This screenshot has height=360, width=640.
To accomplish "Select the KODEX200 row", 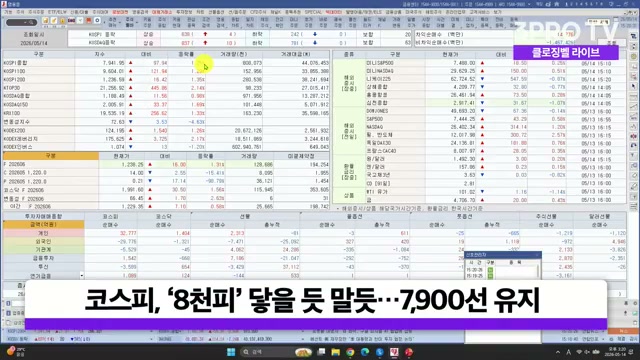I will [166, 130].
